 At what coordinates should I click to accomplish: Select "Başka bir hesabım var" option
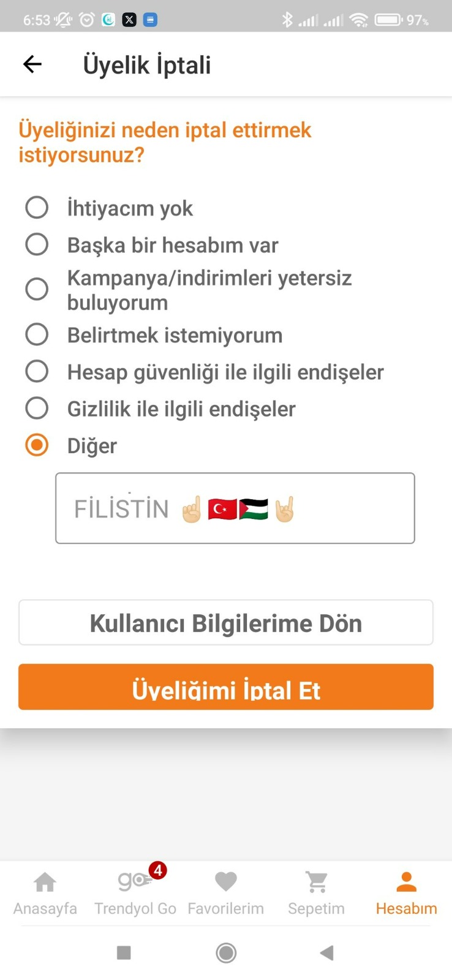37,244
